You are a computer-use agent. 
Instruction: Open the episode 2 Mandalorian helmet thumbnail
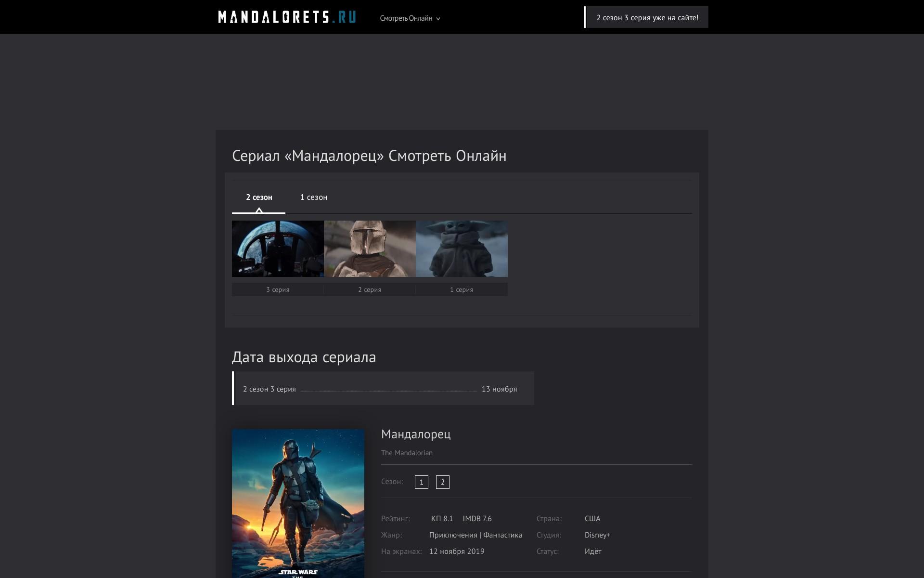point(370,249)
